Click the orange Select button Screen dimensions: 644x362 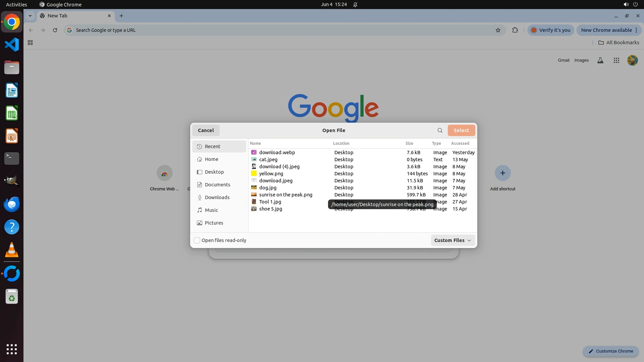coord(461,130)
